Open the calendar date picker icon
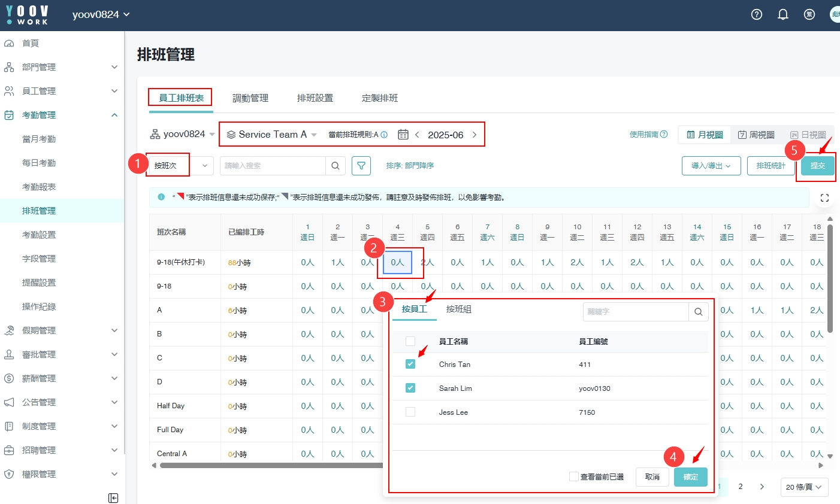 403,135
